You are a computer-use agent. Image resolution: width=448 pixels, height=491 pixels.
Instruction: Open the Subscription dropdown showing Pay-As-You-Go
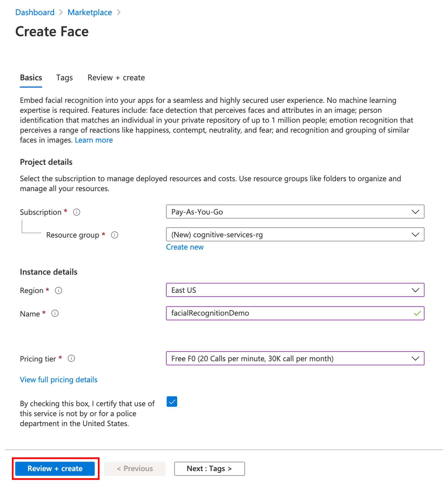point(295,212)
